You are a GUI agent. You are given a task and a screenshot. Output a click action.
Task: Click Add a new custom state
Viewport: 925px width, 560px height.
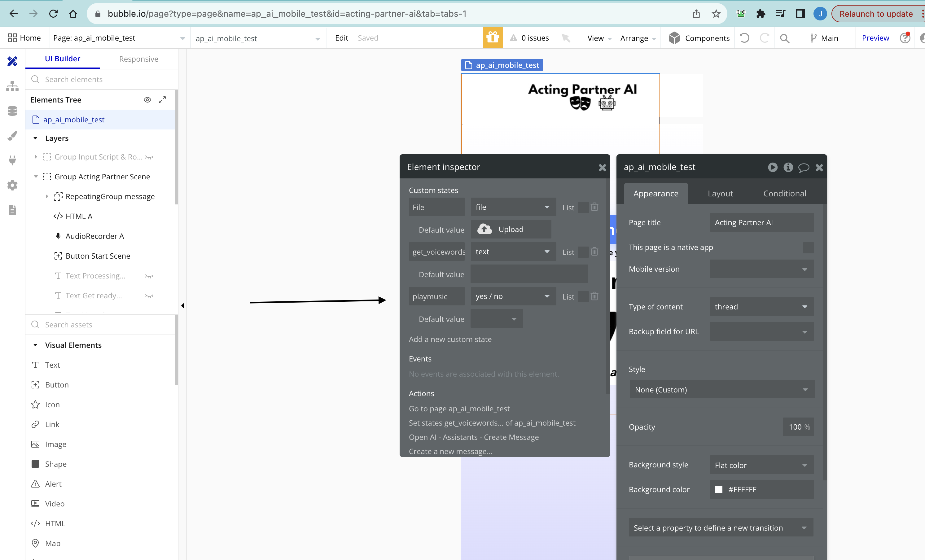pos(450,339)
